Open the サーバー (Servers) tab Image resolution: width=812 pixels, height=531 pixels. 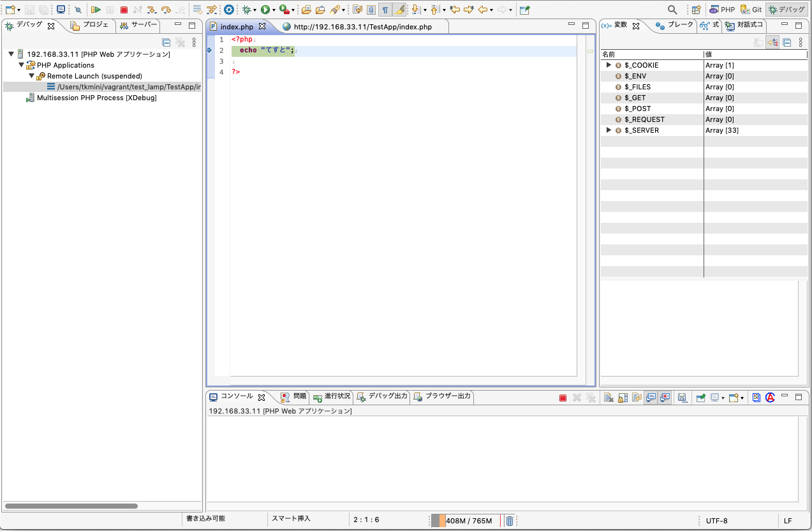click(138, 26)
